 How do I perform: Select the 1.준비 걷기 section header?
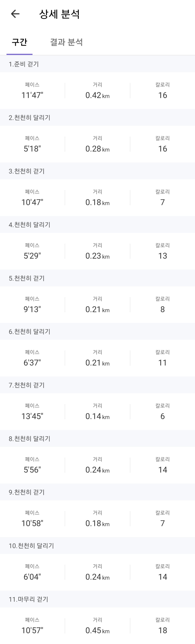(x=97, y=64)
